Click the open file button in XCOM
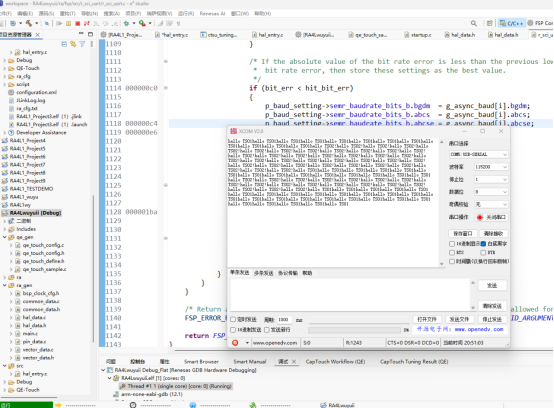 [x=427, y=319]
